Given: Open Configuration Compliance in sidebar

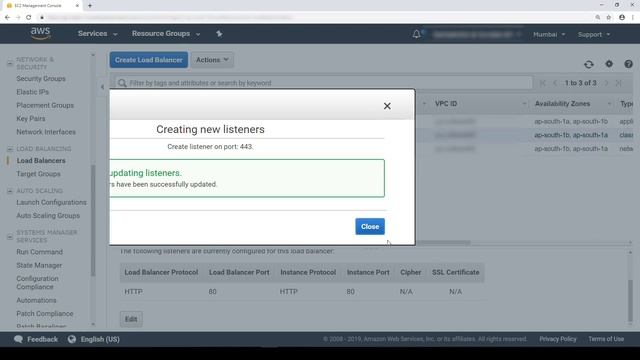Looking at the screenshot, I should coord(37,282).
